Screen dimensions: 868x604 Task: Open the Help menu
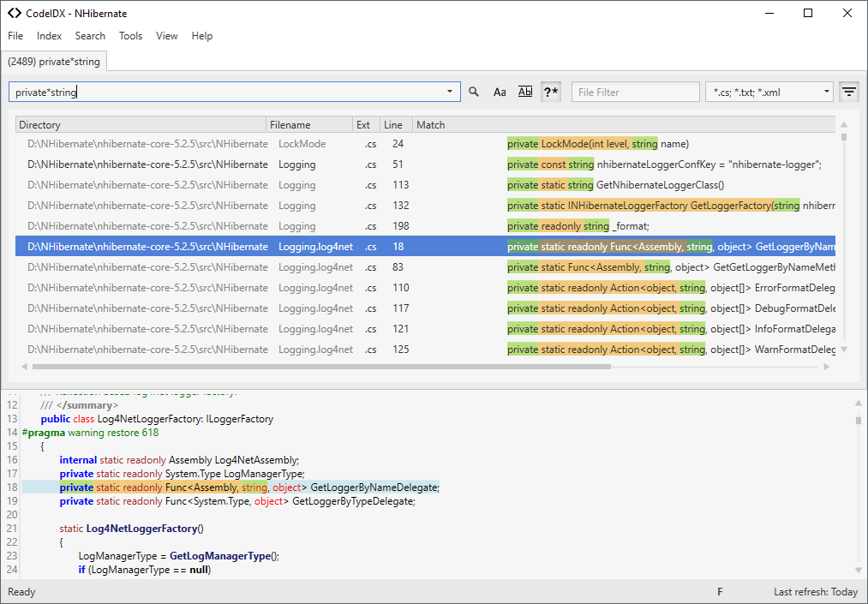coord(202,36)
